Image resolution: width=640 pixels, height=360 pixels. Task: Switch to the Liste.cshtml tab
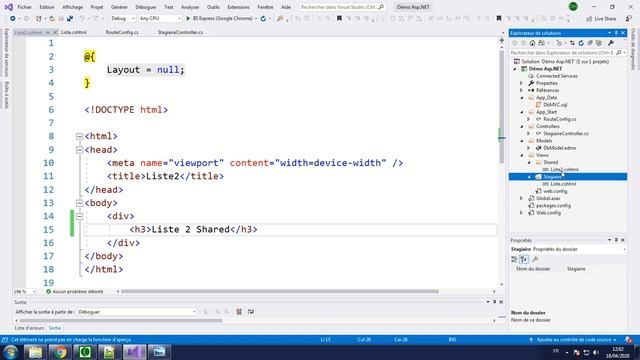coord(74,32)
